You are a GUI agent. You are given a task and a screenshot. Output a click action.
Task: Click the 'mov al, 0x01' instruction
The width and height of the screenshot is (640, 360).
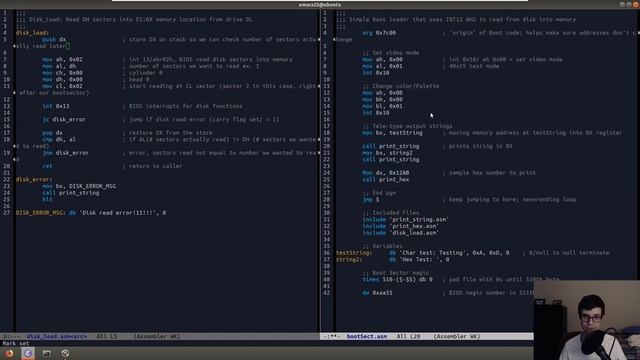pyautogui.click(x=382, y=66)
